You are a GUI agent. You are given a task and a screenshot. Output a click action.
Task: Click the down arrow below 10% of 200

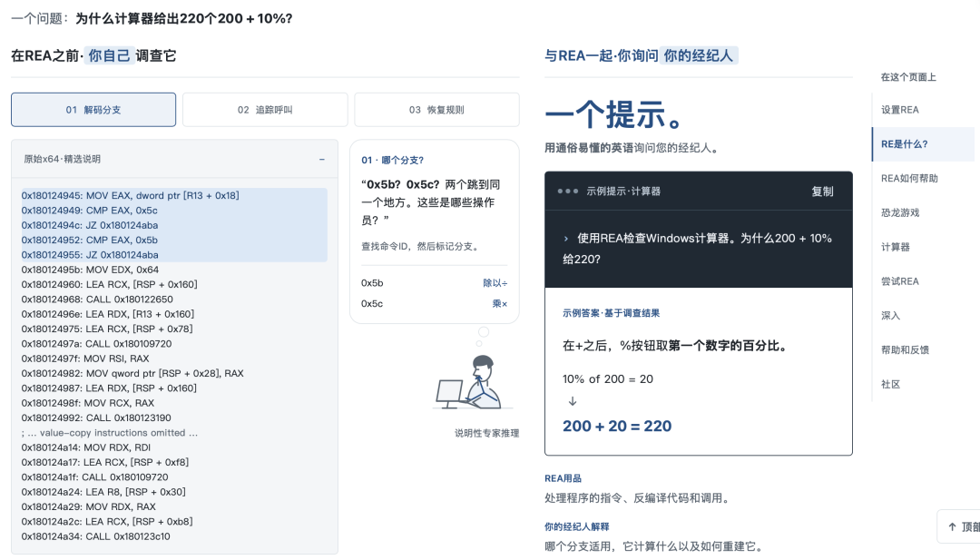coord(572,401)
